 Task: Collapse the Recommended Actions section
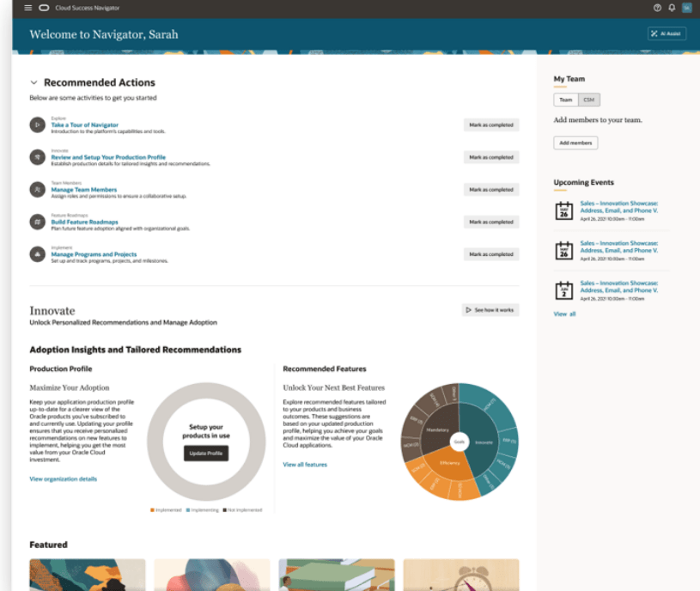tap(33, 83)
